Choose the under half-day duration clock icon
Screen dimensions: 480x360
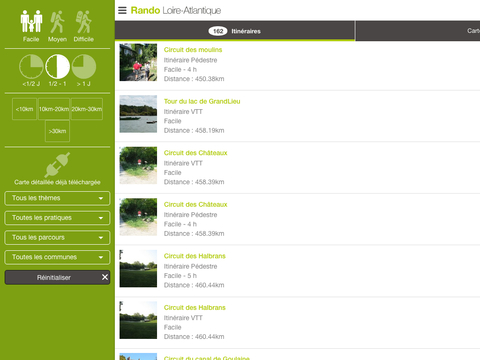(x=31, y=66)
